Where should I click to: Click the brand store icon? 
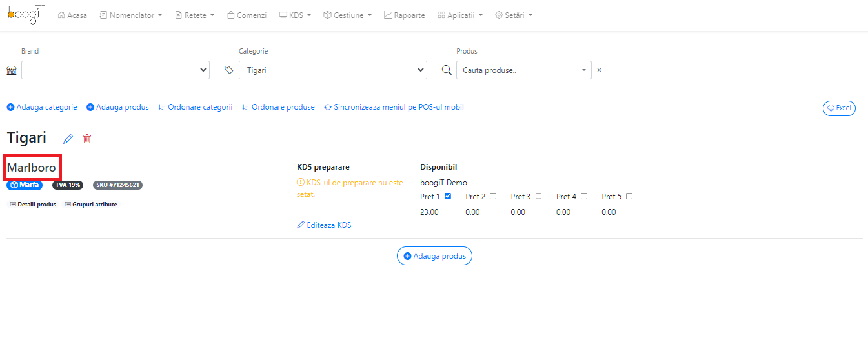(12, 70)
